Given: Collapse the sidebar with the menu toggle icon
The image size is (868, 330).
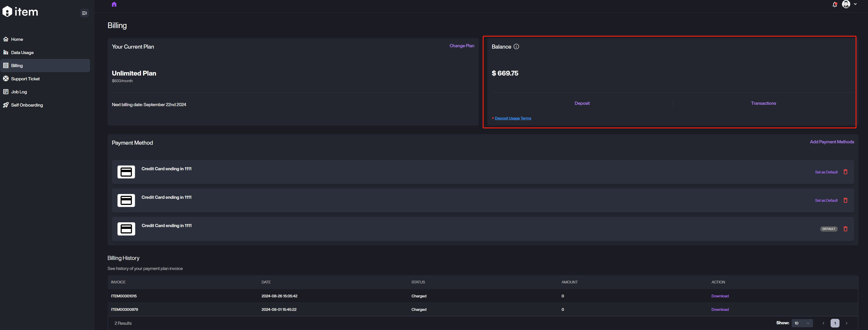Looking at the screenshot, I should tap(85, 13).
